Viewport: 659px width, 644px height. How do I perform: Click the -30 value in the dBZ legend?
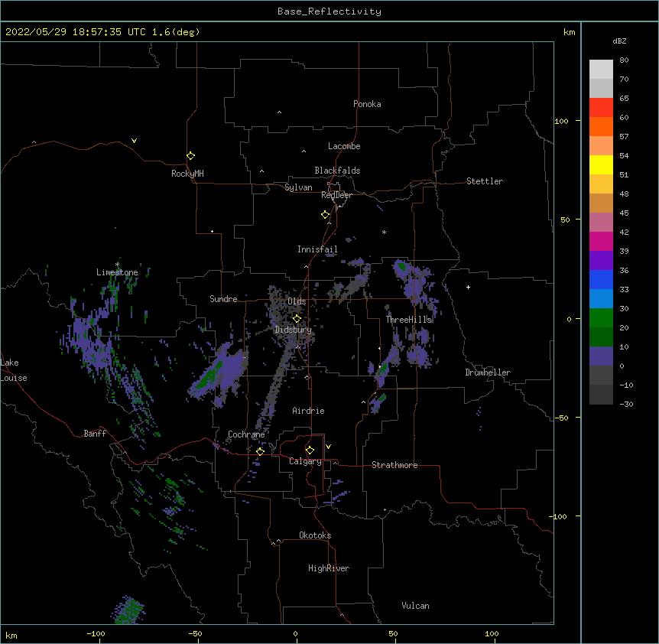coord(626,404)
